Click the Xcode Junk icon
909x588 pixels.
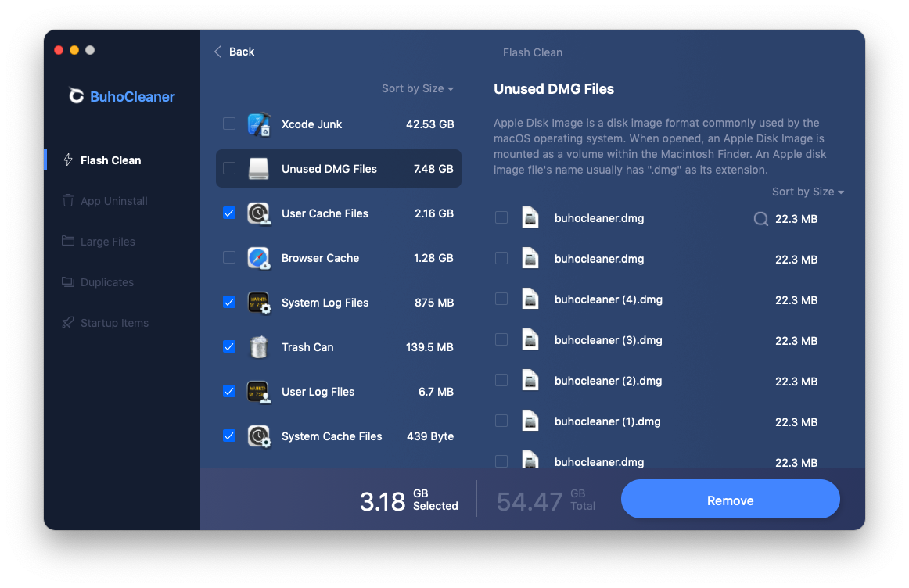(259, 124)
